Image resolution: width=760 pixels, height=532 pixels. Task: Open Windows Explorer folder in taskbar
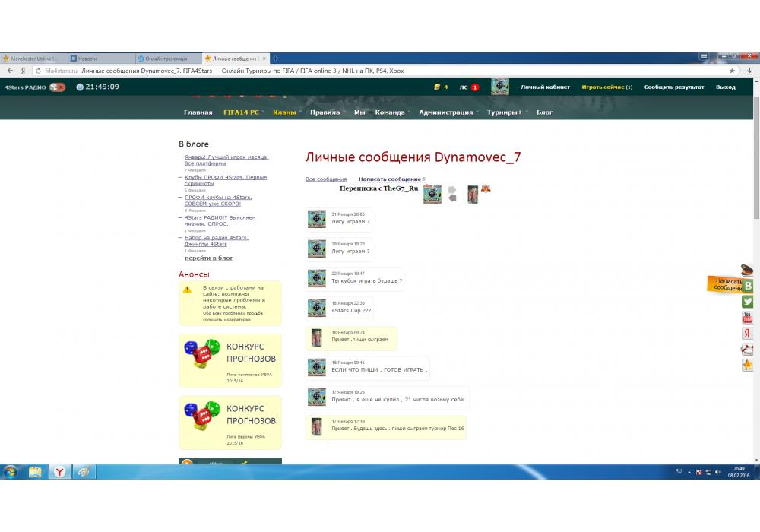pos(35,471)
